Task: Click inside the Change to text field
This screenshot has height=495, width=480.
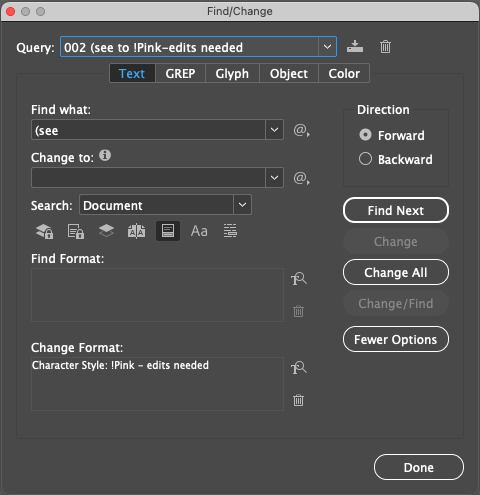Action: click(148, 178)
